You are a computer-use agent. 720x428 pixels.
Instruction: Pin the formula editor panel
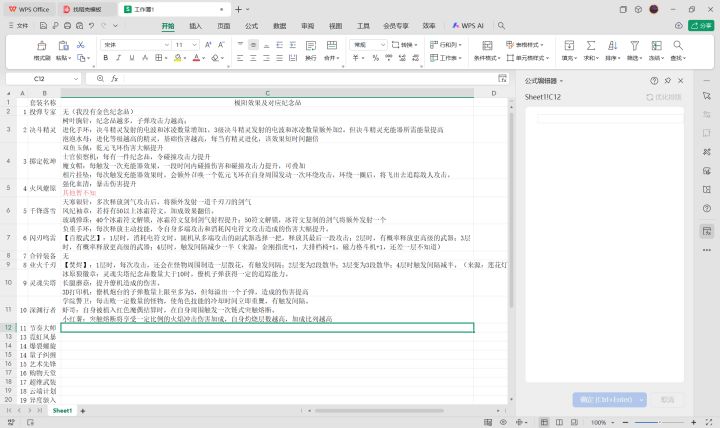pyautogui.click(x=668, y=80)
